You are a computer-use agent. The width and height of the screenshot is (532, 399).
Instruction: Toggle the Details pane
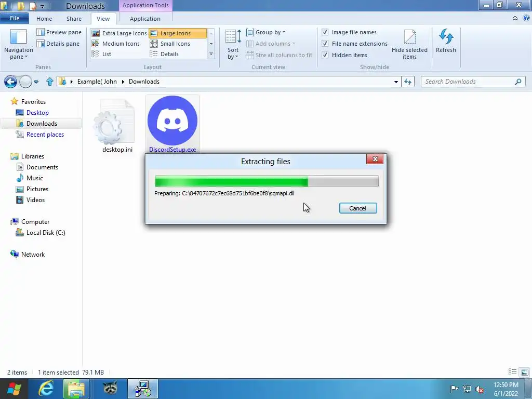coord(58,44)
